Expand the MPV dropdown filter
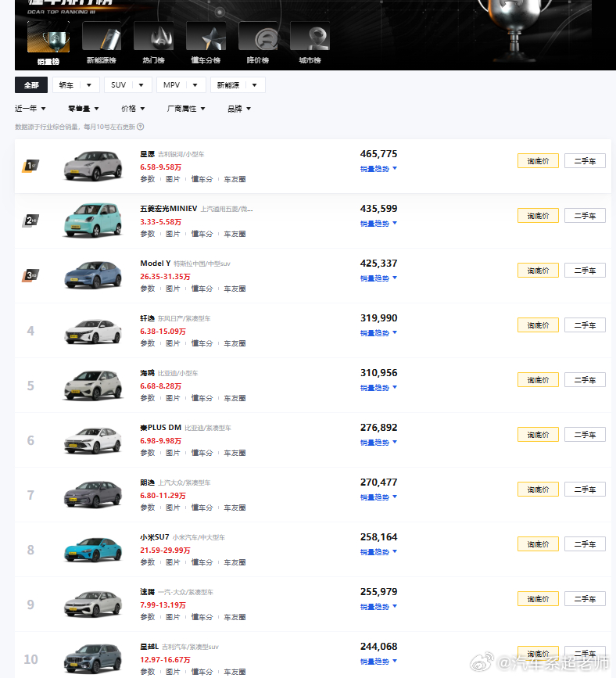The height and width of the screenshot is (678, 616). (x=181, y=85)
